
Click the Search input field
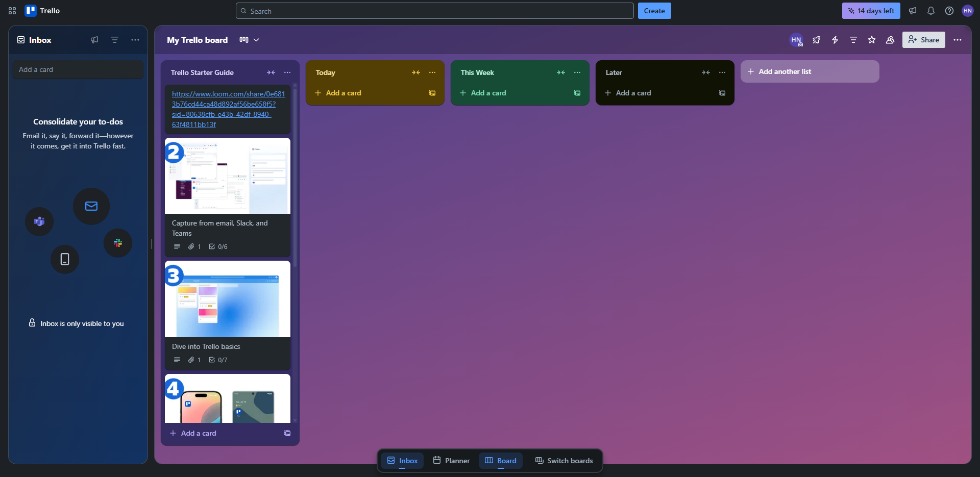tap(435, 11)
